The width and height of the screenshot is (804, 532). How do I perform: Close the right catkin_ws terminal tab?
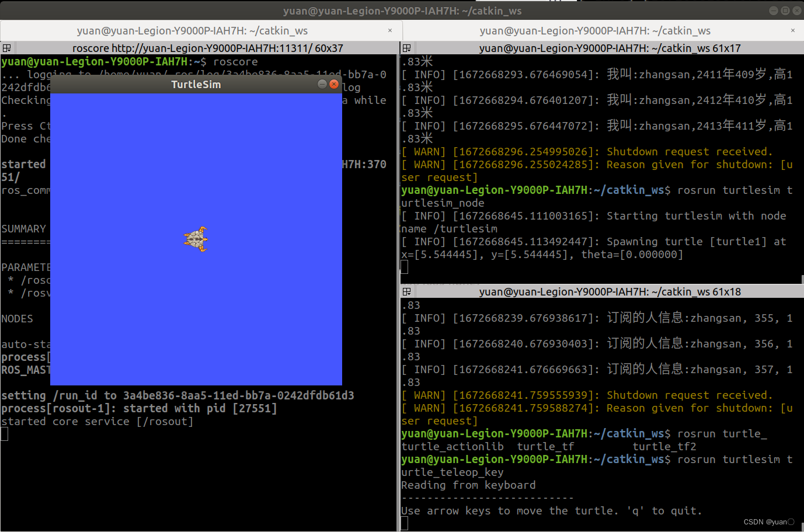pyautogui.click(x=793, y=30)
